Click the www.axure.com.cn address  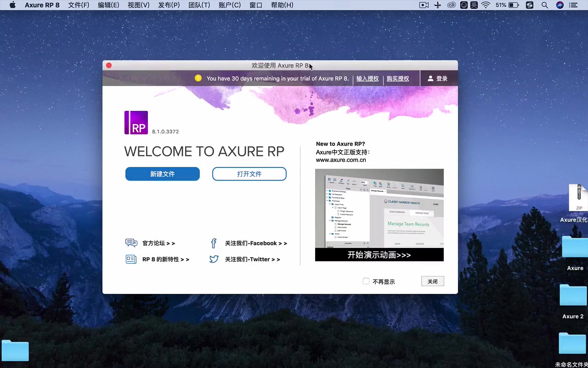(341, 160)
